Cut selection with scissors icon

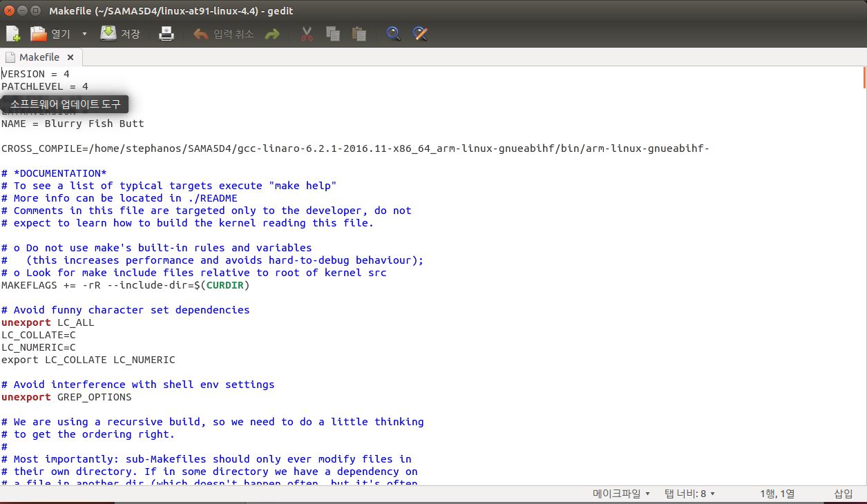click(307, 33)
